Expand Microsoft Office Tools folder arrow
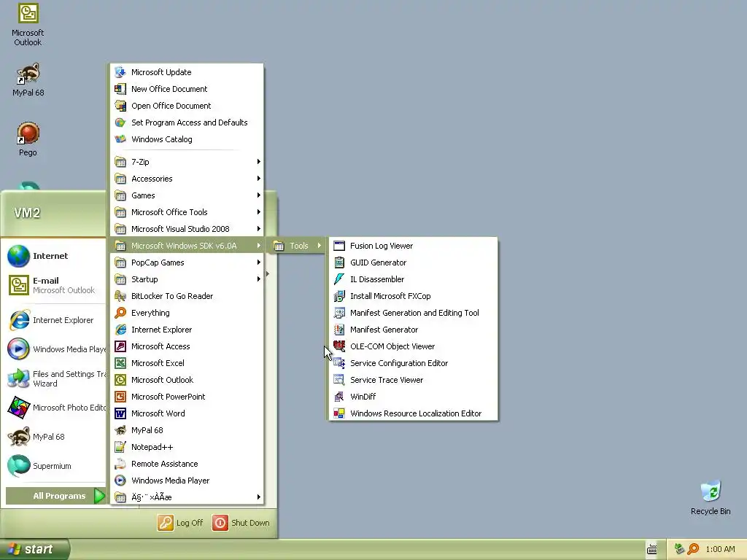Image resolution: width=747 pixels, height=560 pixels. [259, 212]
